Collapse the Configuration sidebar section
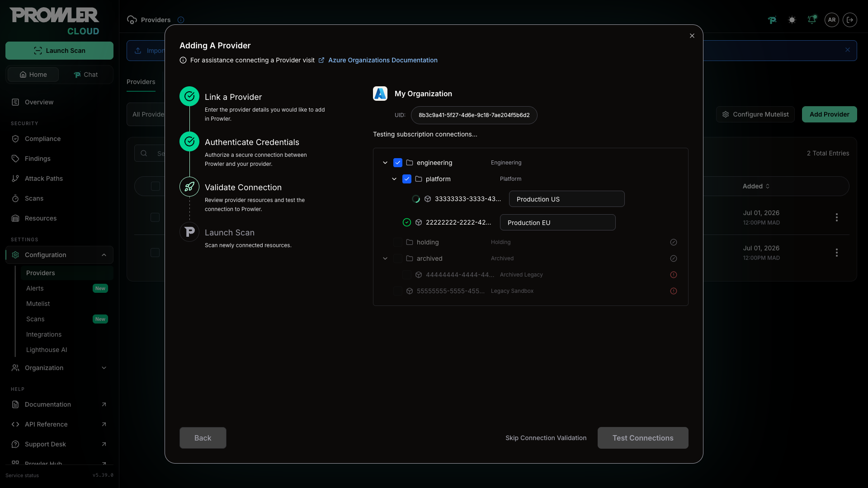 59,255
